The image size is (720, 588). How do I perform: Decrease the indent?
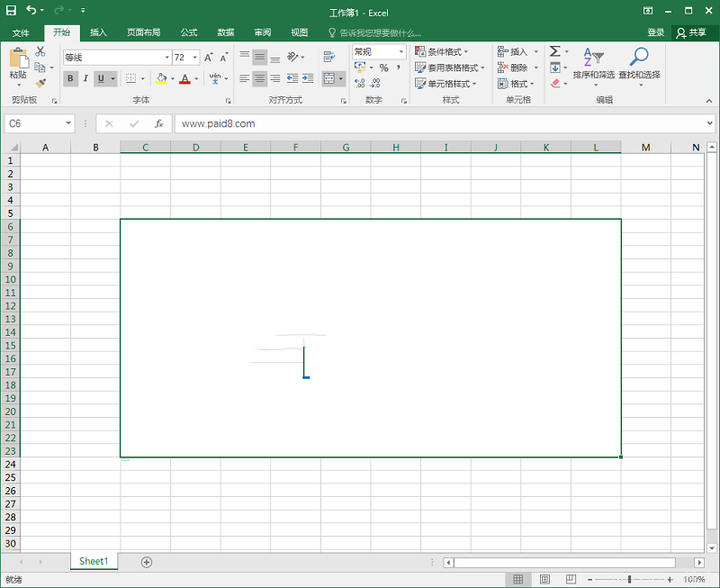[x=292, y=78]
